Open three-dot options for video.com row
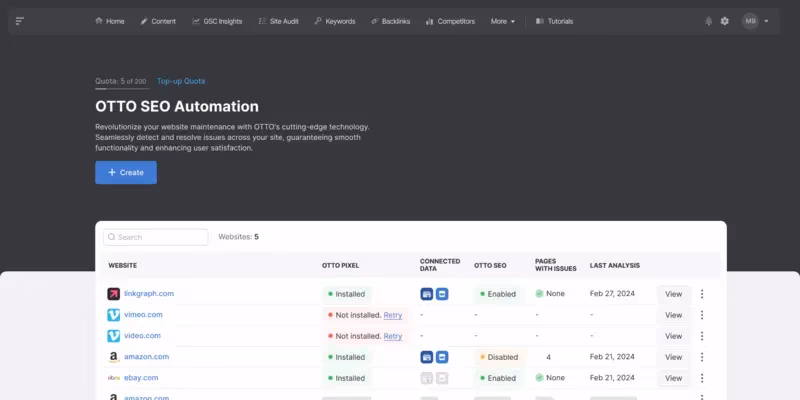This screenshot has height=400, width=800. tap(702, 336)
